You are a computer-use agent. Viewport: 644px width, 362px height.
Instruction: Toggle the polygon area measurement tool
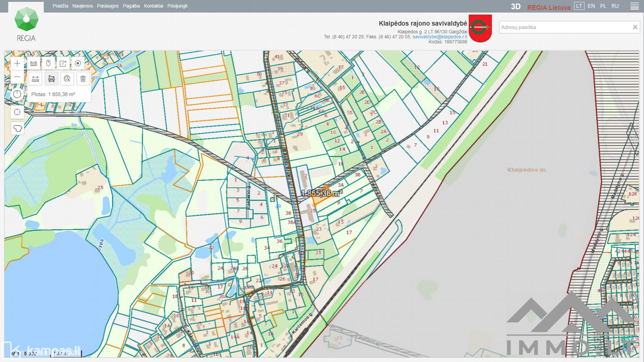click(x=51, y=79)
